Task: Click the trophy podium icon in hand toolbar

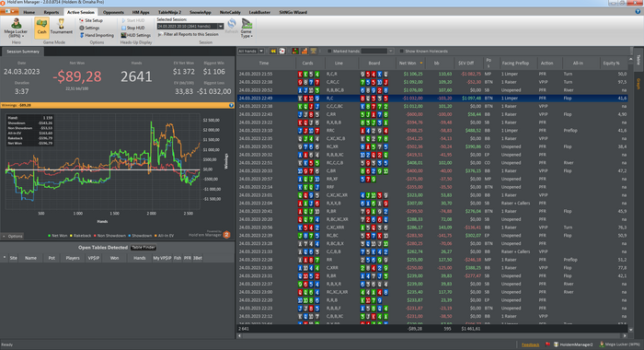Action: [x=314, y=51]
